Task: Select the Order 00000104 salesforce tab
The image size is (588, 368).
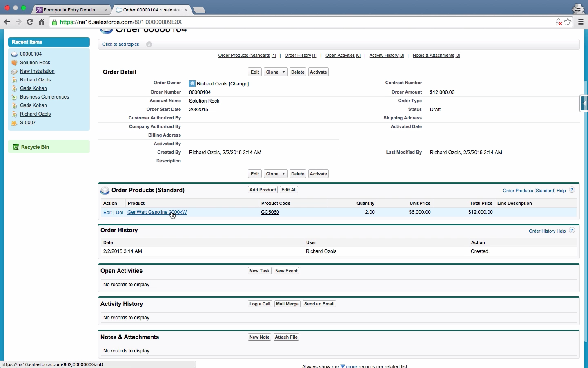Action: 152,10
